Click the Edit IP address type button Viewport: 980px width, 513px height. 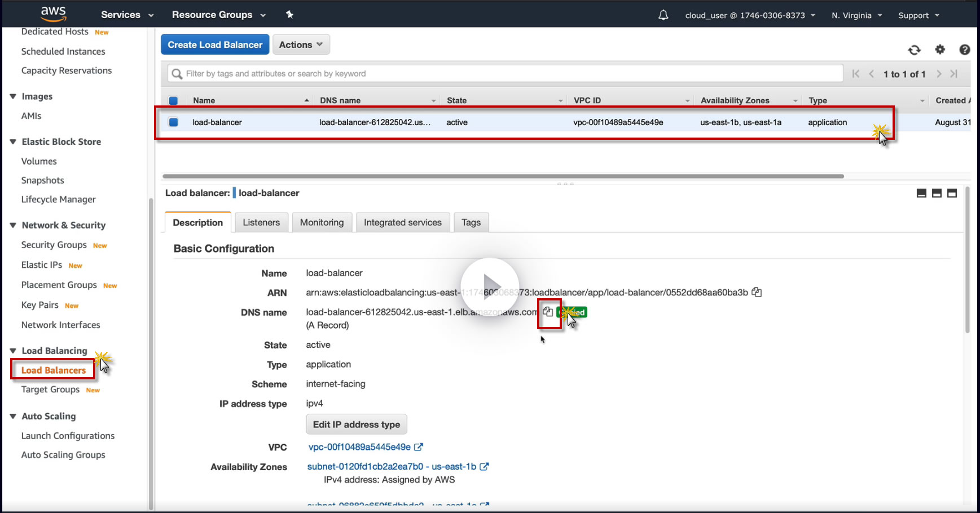357,424
